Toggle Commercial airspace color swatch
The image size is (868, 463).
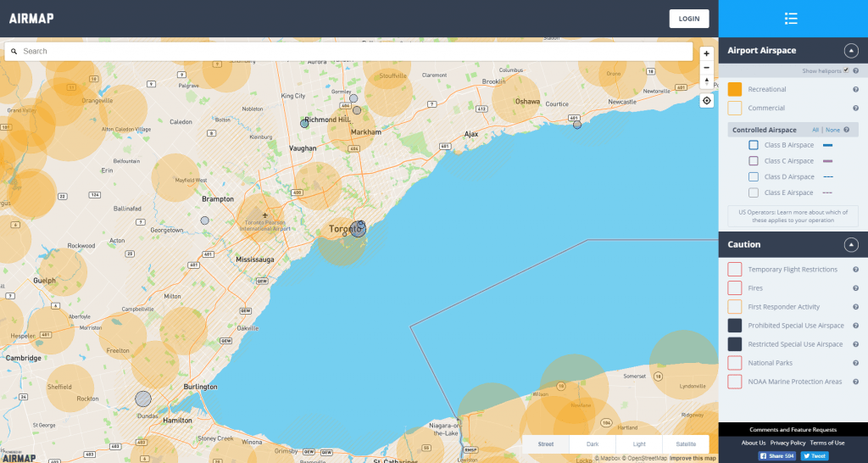pos(735,108)
